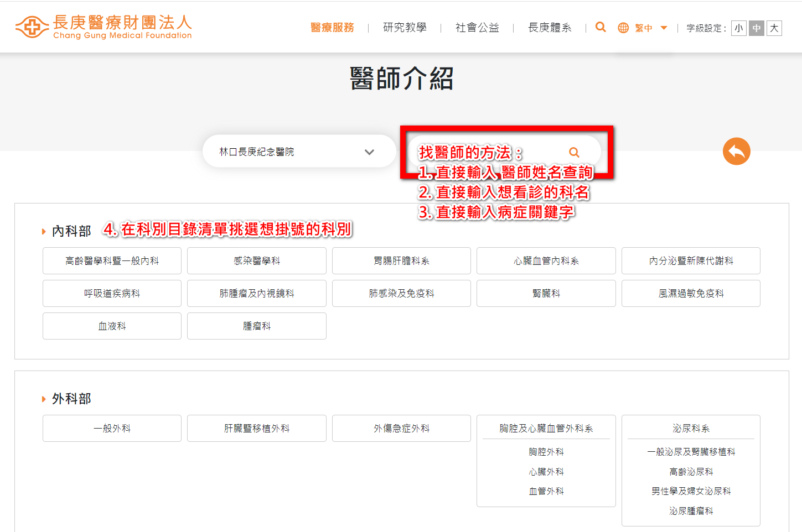Viewport: 802px width, 532px height.
Task: Open 一般泌尿及腎臟移植科 link
Action: tap(691, 452)
